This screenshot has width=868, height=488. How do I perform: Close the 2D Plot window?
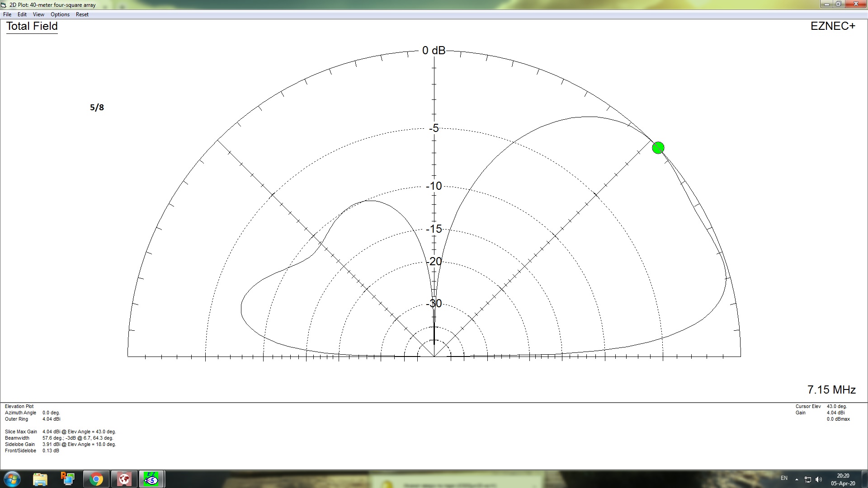(856, 4)
